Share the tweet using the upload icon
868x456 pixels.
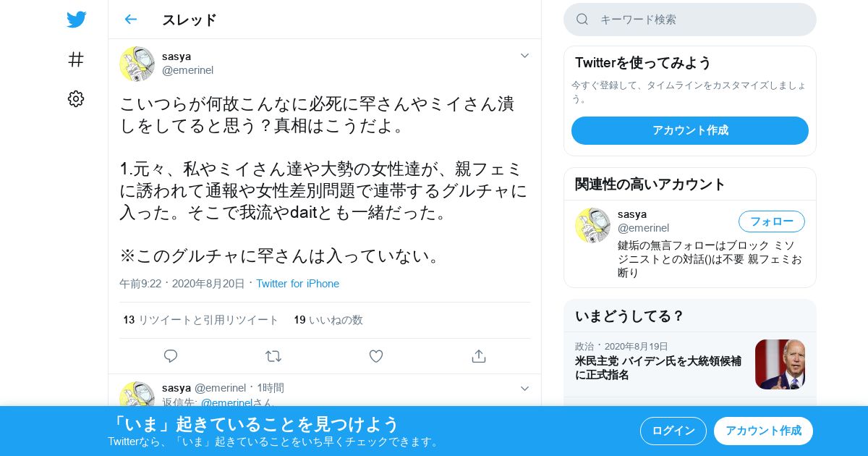478,356
